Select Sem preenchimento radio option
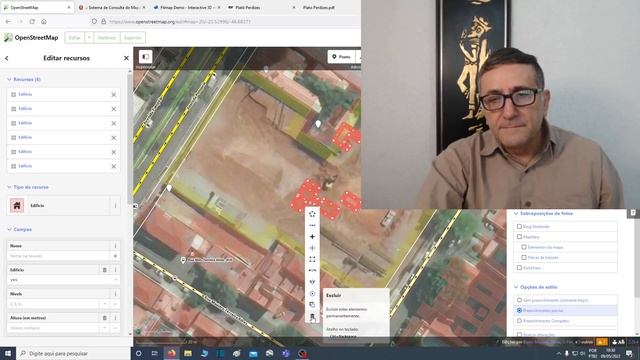The height and width of the screenshot is (360, 640). point(519,300)
